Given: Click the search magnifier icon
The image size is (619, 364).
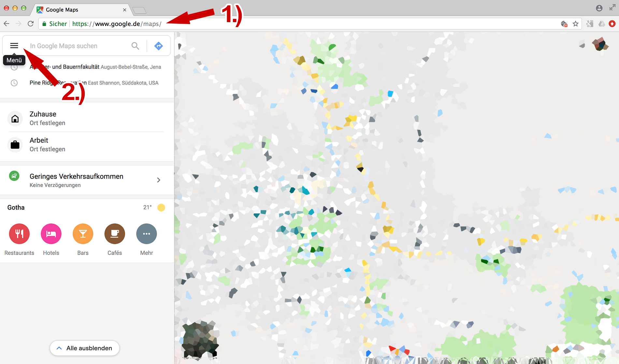Looking at the screenshot, I should 135,46.
